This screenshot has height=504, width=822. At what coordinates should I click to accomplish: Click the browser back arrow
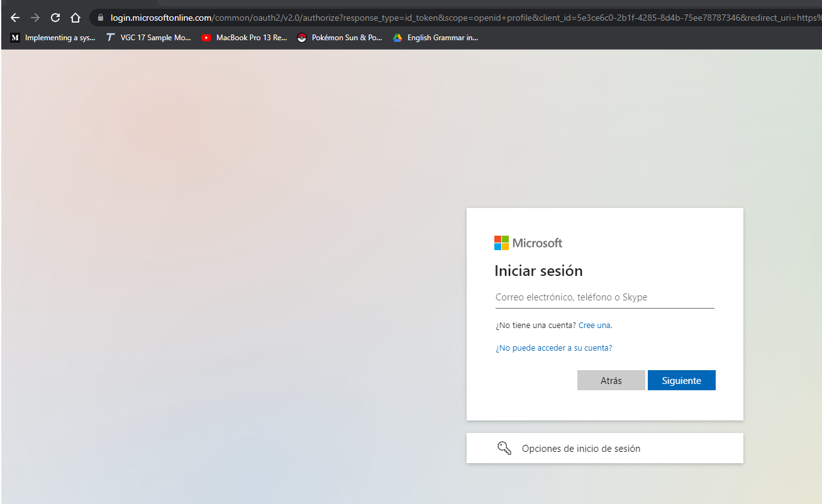(15, 18)
